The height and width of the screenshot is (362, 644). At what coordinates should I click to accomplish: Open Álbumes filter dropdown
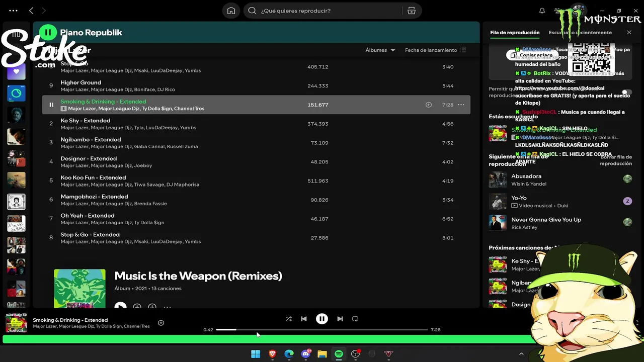pyautogui.click(x=380, y=50)
